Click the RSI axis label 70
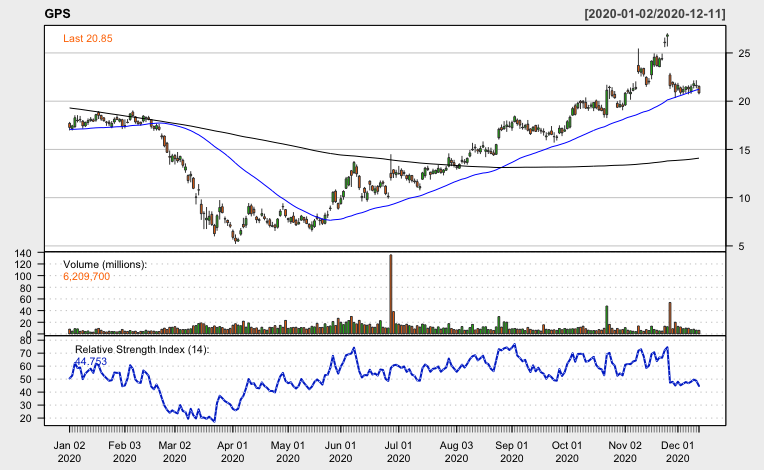This screenshot has width=764, height=470. (26, 353)
